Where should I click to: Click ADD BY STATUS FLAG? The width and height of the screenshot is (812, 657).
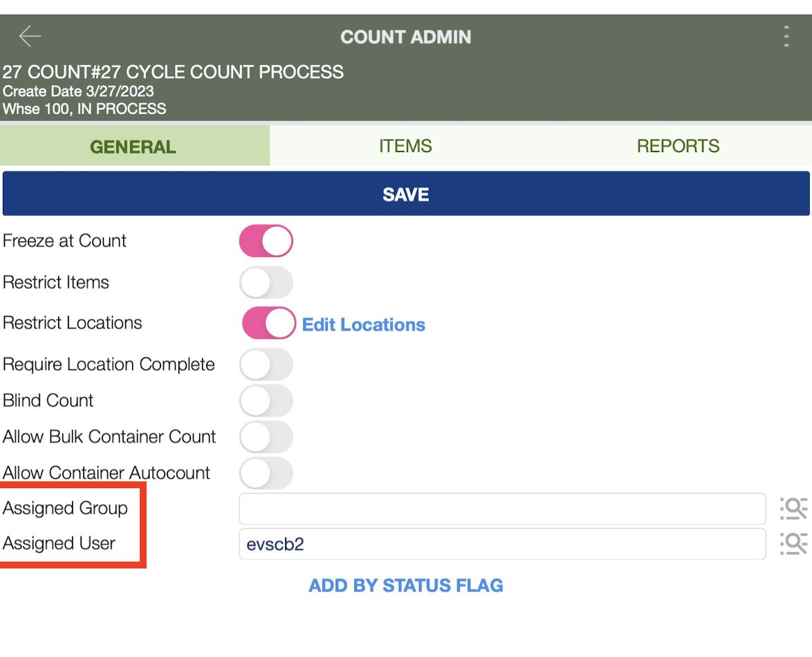point(406,586)
